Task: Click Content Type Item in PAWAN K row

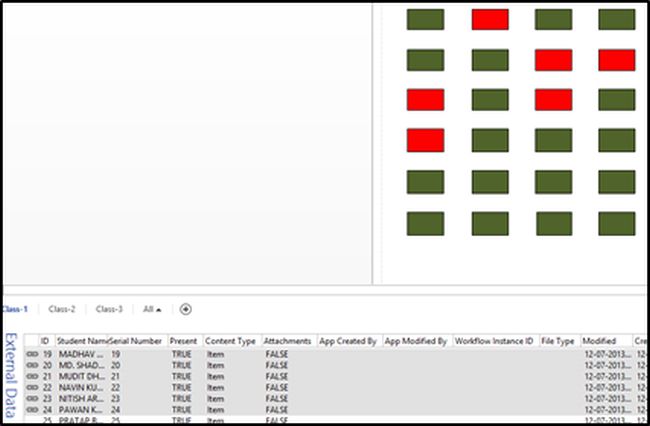Action: click(216, 410)
